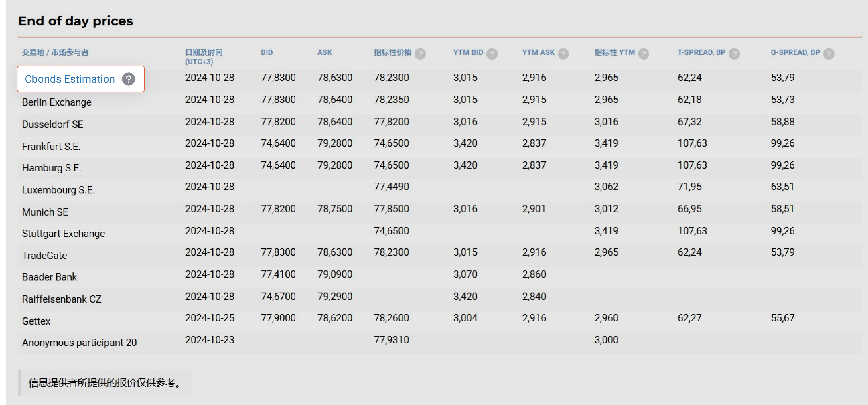This screenshot has width=868, height=405.
Task: Click the ASK column header
Action: pyautogui.click(x=324, y=52)
